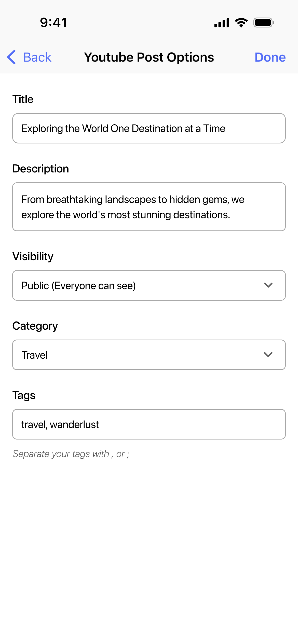Screen dimensions: 298x644
Task: Tap the Wi-Fi status icon
Action: (x=241, y=23)
